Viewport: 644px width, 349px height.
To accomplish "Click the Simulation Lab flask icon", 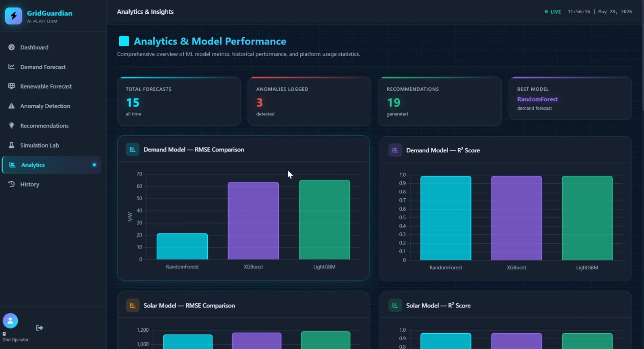I will 12,145.
